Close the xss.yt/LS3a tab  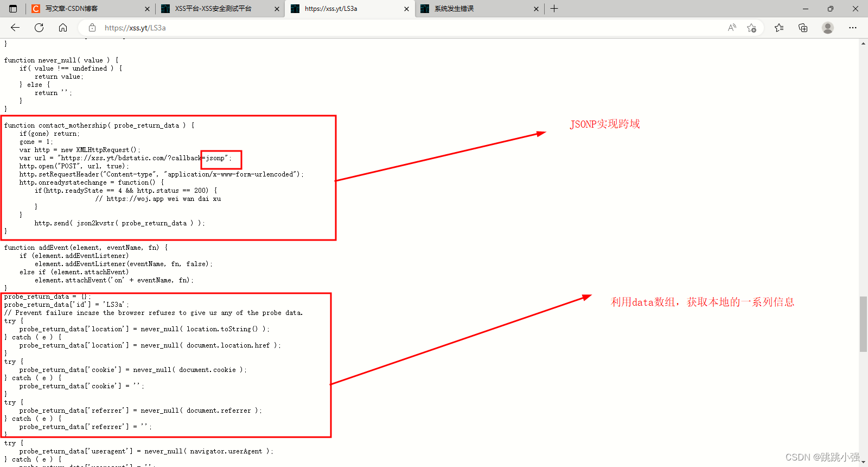[407, 9]
